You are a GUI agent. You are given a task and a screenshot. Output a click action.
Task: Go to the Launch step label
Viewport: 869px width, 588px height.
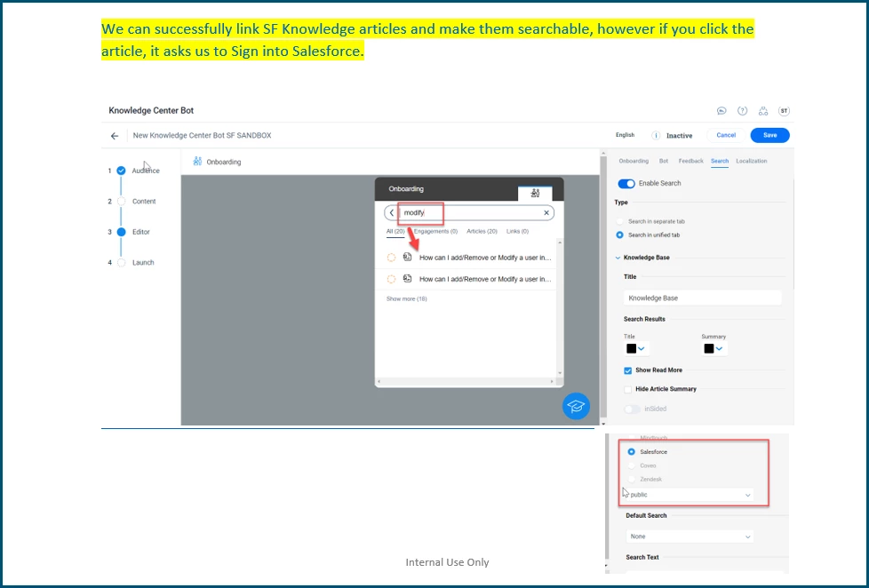coord(143,263)
